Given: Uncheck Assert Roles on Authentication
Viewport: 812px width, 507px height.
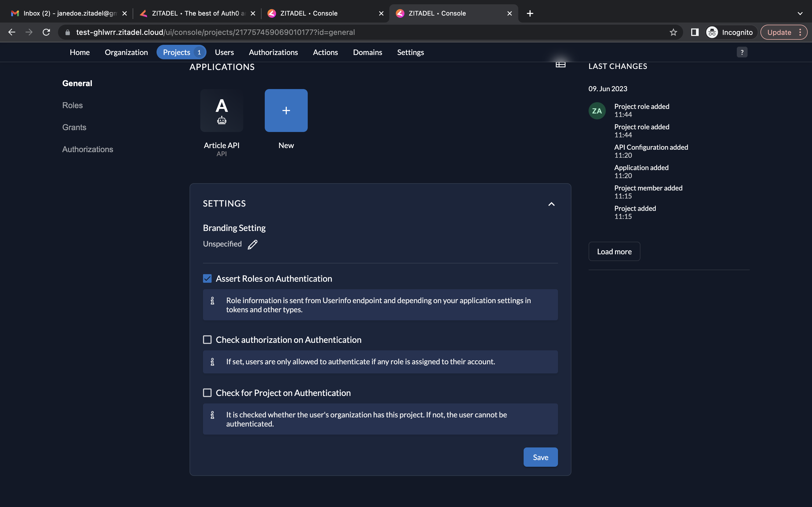Looking at the screenshot, I should (x=207, y=279).
